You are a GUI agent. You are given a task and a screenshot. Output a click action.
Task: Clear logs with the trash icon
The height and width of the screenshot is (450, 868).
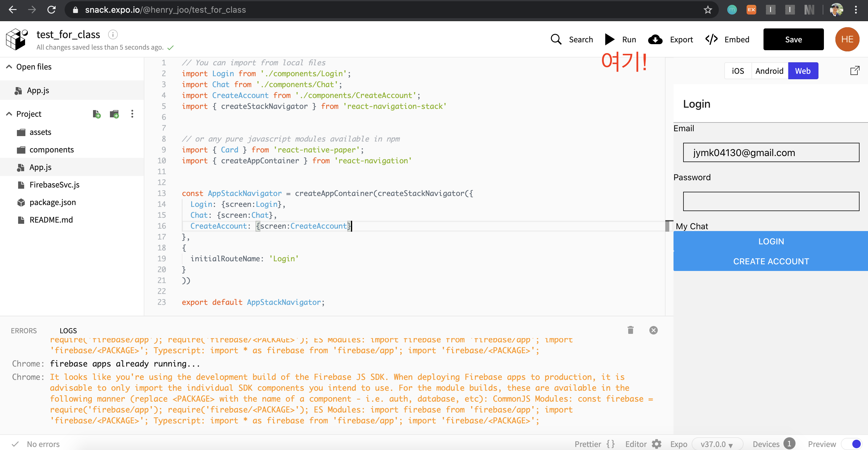pos(630,330)
